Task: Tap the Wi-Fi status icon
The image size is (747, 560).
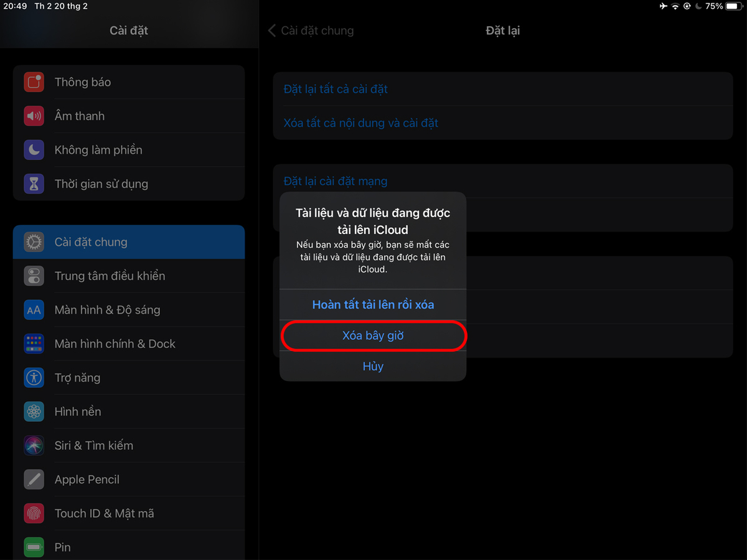Action: coord(675,6)
